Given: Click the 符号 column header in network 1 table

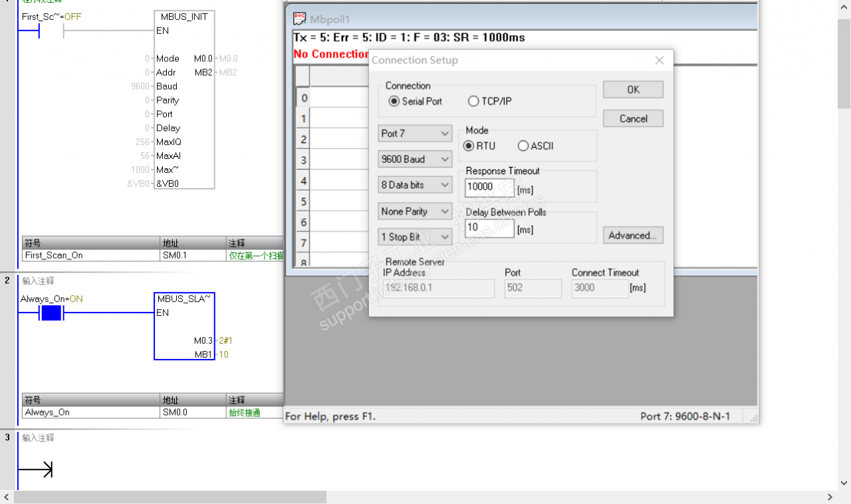Looking at the screenshot, I should click(x=91, y=243).
